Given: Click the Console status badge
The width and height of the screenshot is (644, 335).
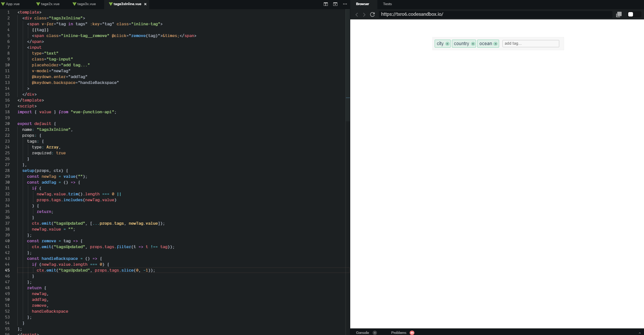Looking at the screenshot, I should coord(375,333).
